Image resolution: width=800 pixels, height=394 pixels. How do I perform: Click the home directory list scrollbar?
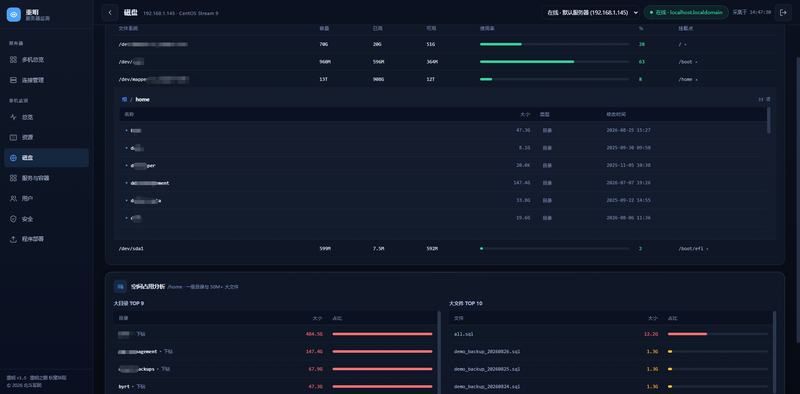(769, 120)
